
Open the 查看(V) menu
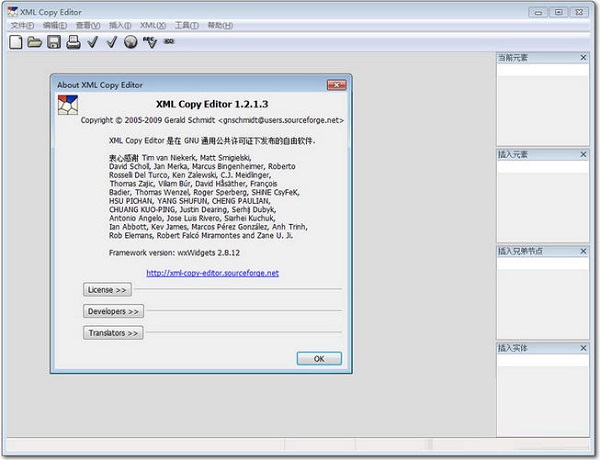[88, 26]
